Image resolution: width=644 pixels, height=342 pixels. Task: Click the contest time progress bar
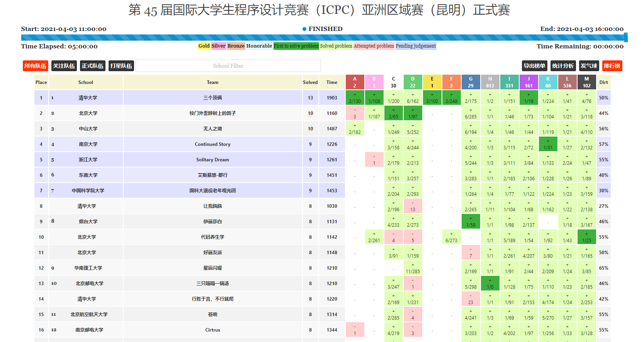coord(322,38)
